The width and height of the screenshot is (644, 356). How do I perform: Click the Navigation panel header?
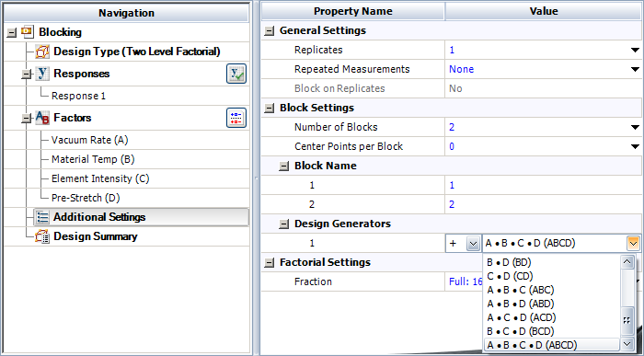pos(127,13)
